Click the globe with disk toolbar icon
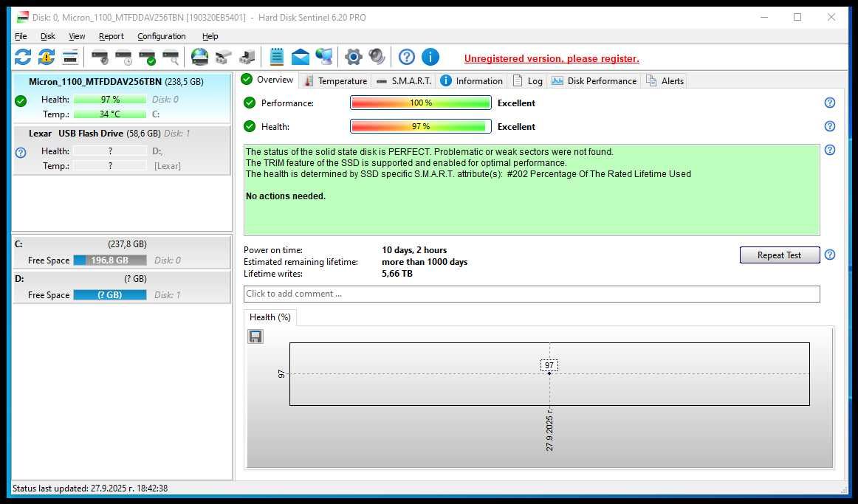This screenshot has height=504, width=858. coord(199,57)
